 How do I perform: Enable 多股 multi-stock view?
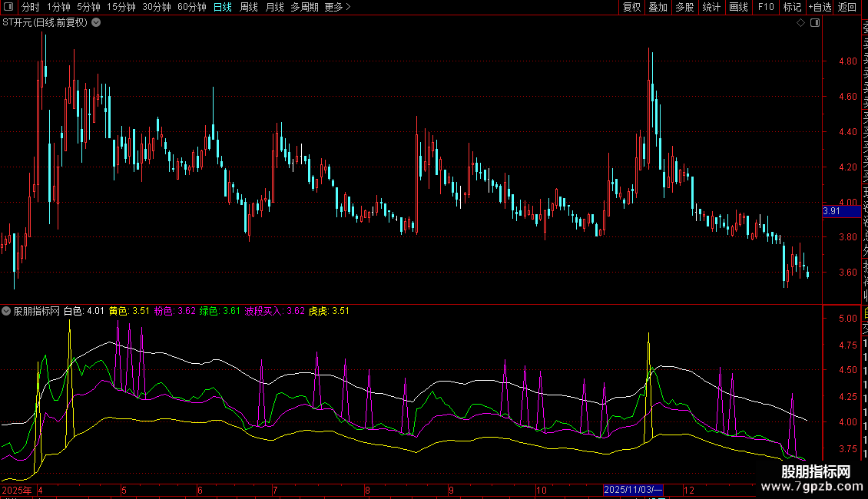pos(684,7)
